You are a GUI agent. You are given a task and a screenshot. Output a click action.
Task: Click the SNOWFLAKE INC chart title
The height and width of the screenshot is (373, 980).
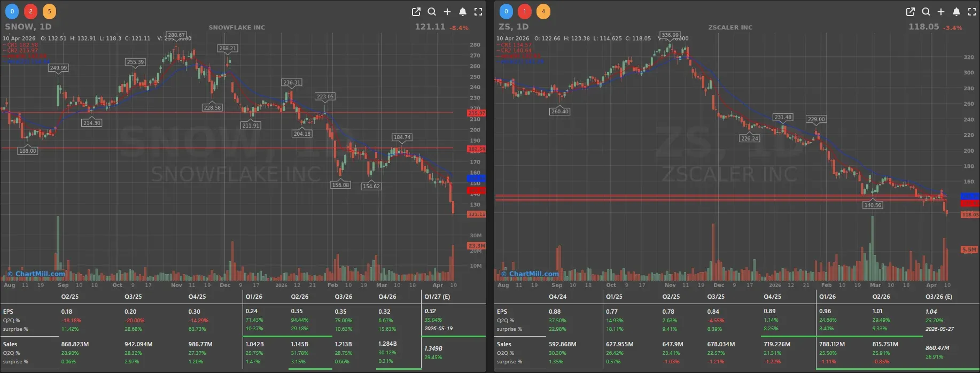237,27
